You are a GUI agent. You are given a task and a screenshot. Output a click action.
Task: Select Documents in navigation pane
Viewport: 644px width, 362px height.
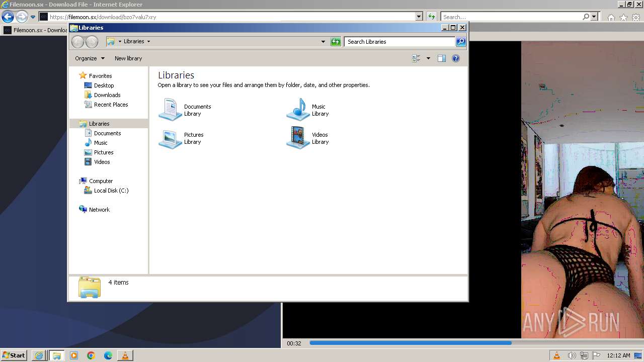coord(107,133)
